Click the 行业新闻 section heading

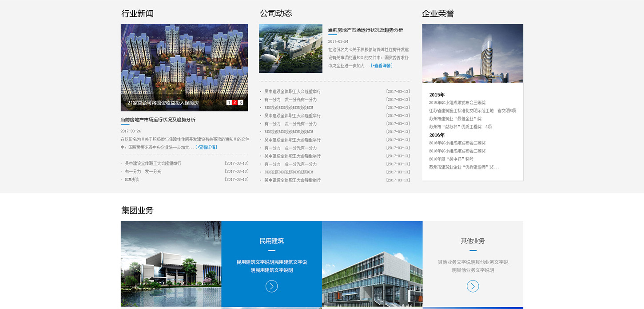137,14
